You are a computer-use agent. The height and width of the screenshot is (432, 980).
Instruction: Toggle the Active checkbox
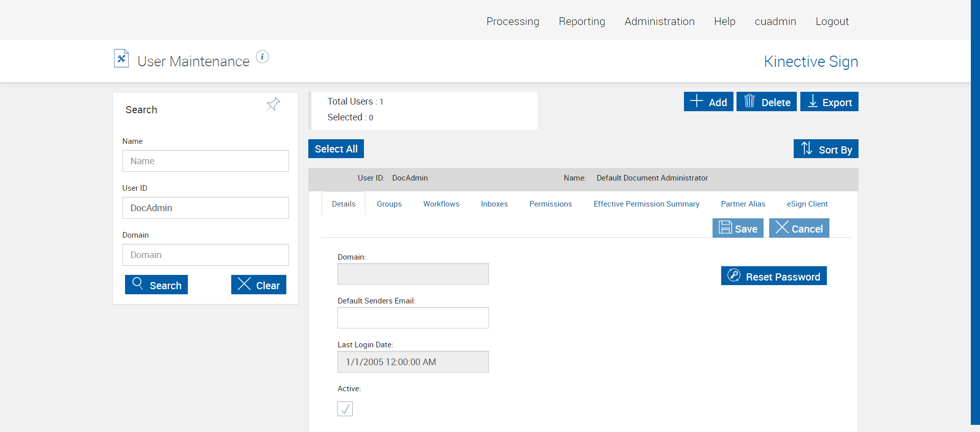(x=345, y=409)
